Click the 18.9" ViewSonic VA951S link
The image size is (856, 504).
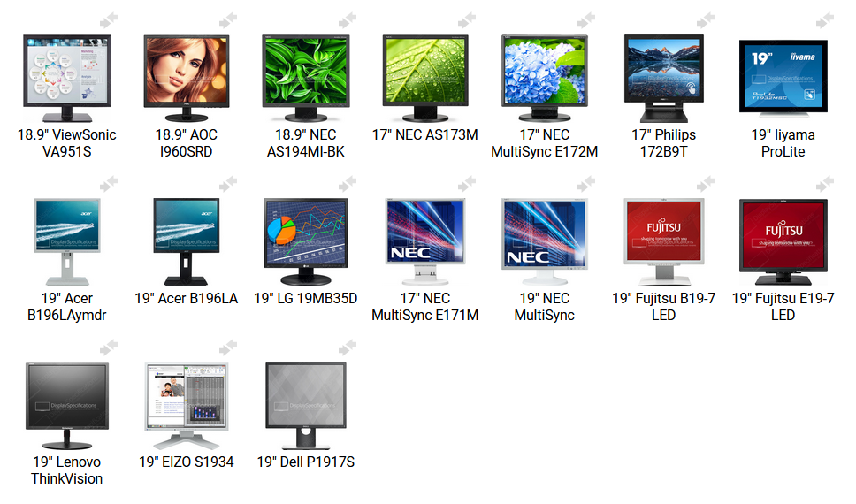(67, 143)
